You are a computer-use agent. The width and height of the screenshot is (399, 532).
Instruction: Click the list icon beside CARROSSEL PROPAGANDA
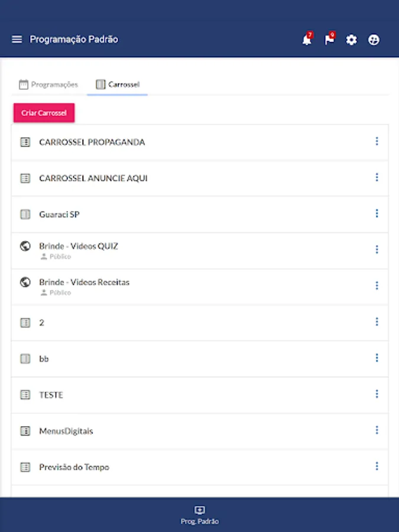click(x=25, y=142)
